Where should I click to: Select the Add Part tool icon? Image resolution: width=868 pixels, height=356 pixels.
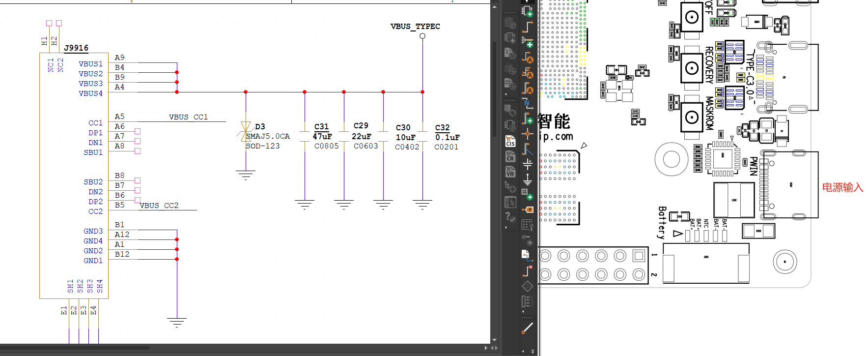click(528, 11)
